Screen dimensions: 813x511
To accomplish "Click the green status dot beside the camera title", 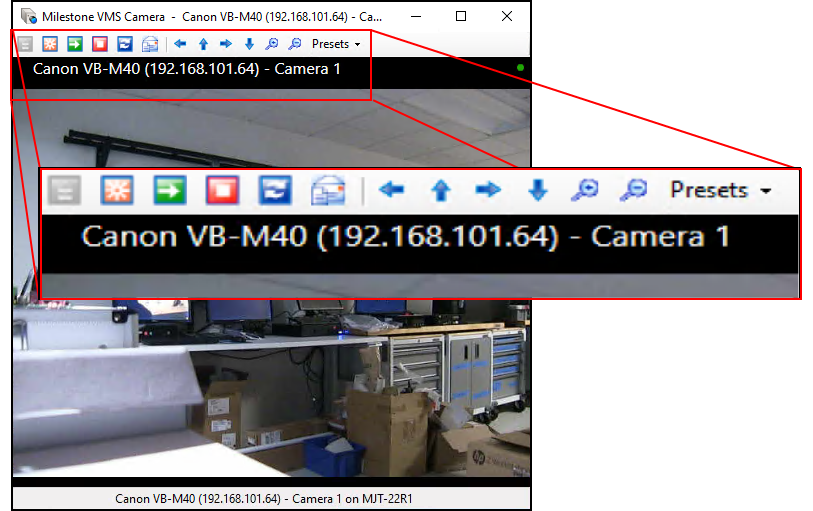I will (x=520, y=68).
